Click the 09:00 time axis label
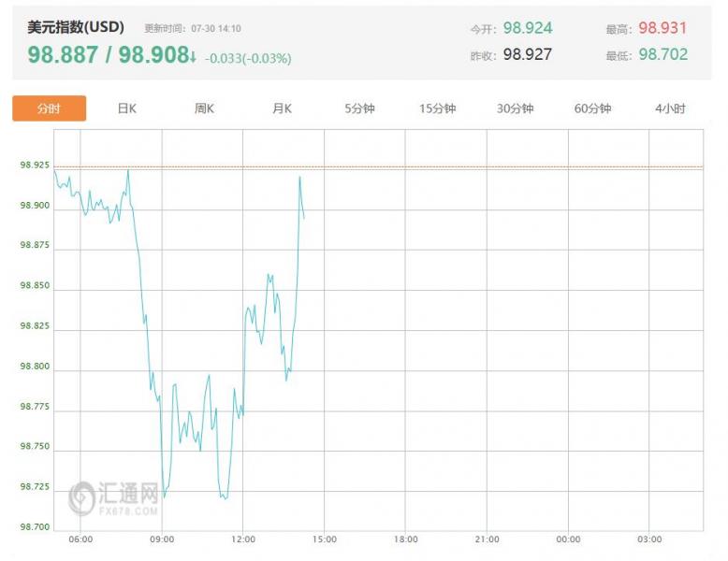Viewport: 728px width, 561px height. point(162,539)
